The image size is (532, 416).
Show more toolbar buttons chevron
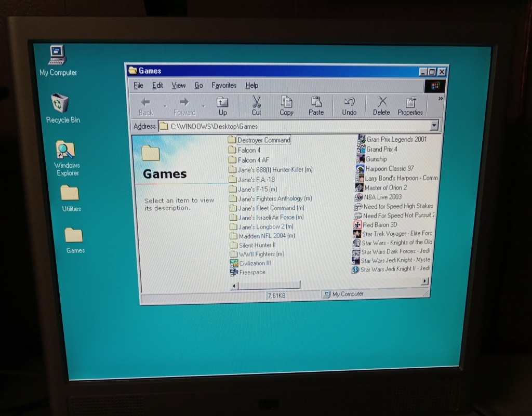(x=441, y=98)
